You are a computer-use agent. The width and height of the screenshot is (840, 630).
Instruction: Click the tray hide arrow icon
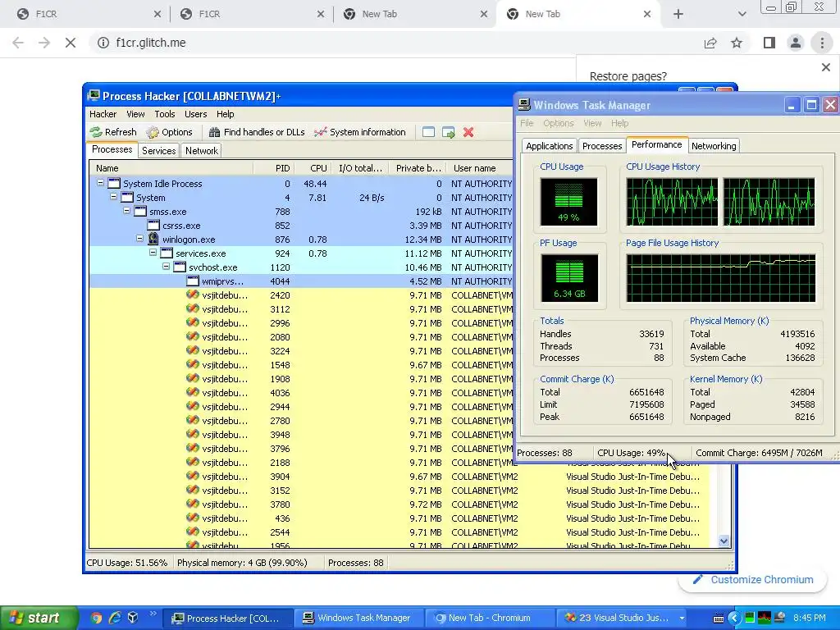pos(734,618)
